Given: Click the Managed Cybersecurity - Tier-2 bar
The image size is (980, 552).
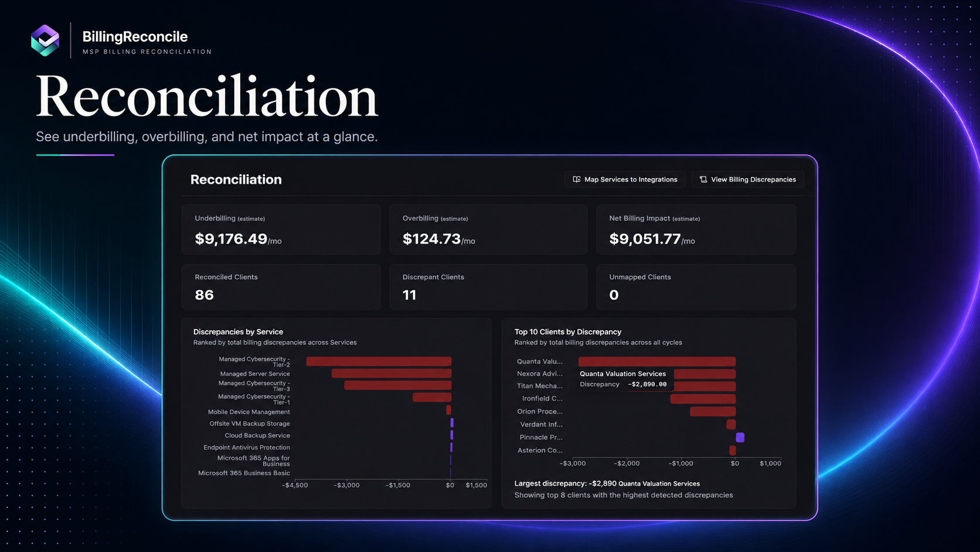Looking at the screenshot, I should (379, 361).
